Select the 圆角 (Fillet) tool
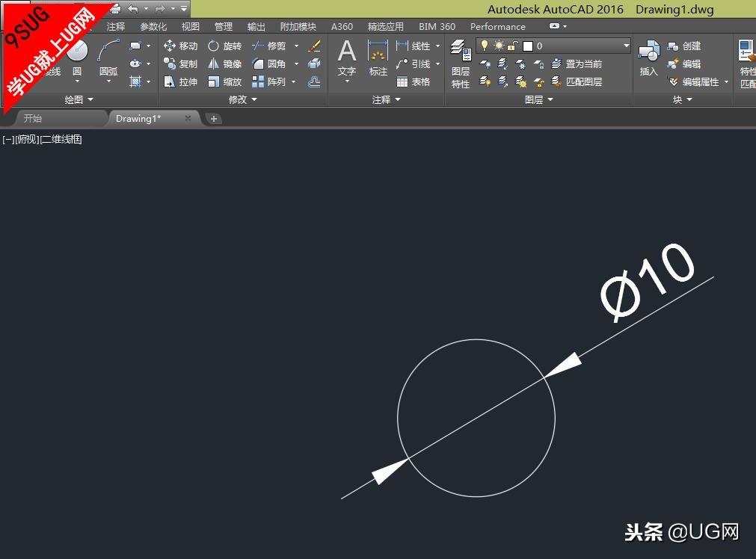 [x=269, y=64]
